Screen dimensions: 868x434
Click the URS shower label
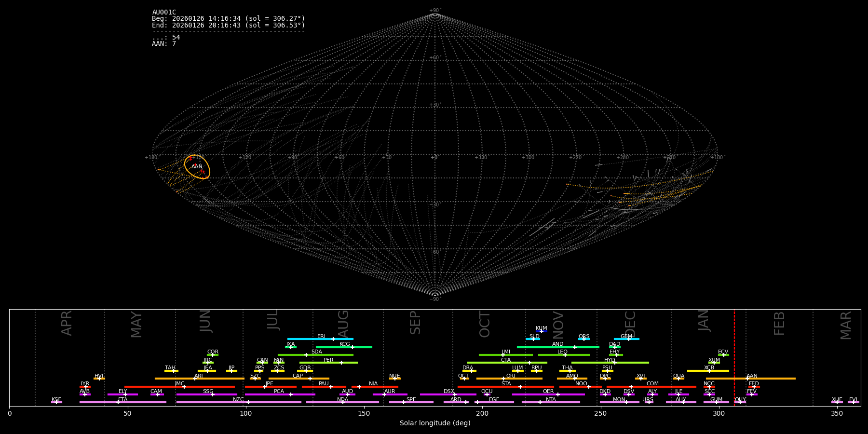pyautogui.click(x=648, y=400)
